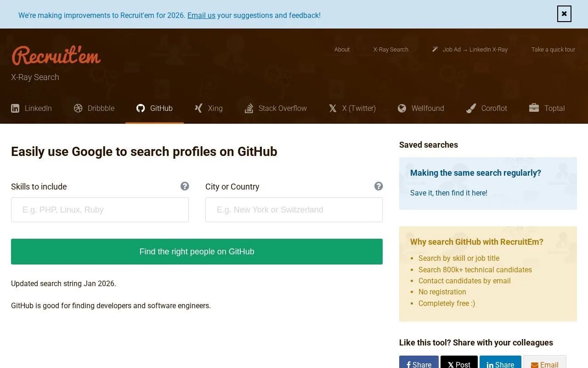Click the LinkedIn logo icon in tabs
This screenshot has height=368, width=588.
tap(15, 109)
